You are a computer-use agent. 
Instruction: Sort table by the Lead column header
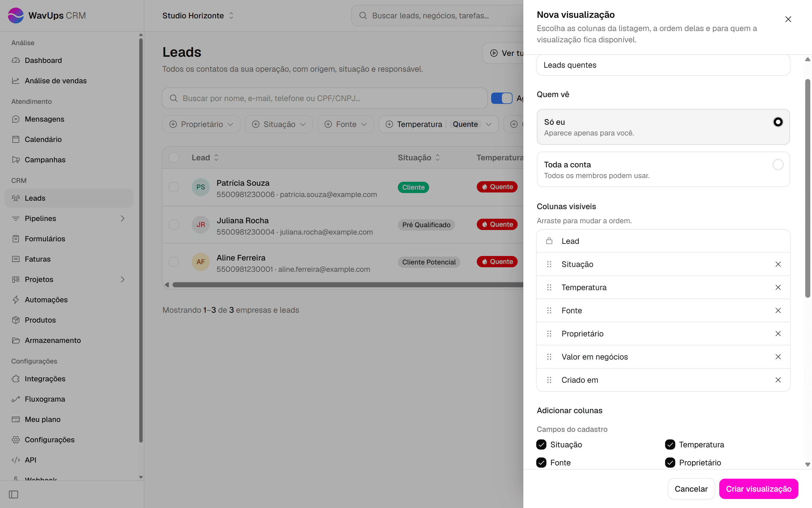point(205,157)
